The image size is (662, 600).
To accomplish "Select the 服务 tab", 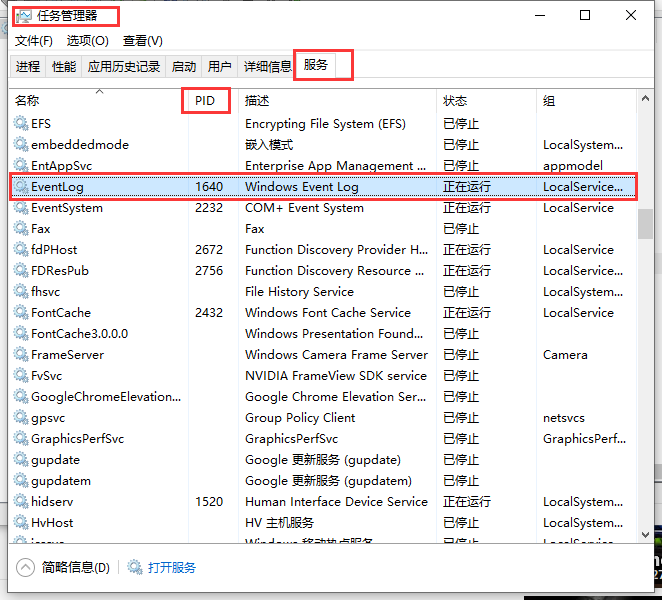I will [315, 65].
